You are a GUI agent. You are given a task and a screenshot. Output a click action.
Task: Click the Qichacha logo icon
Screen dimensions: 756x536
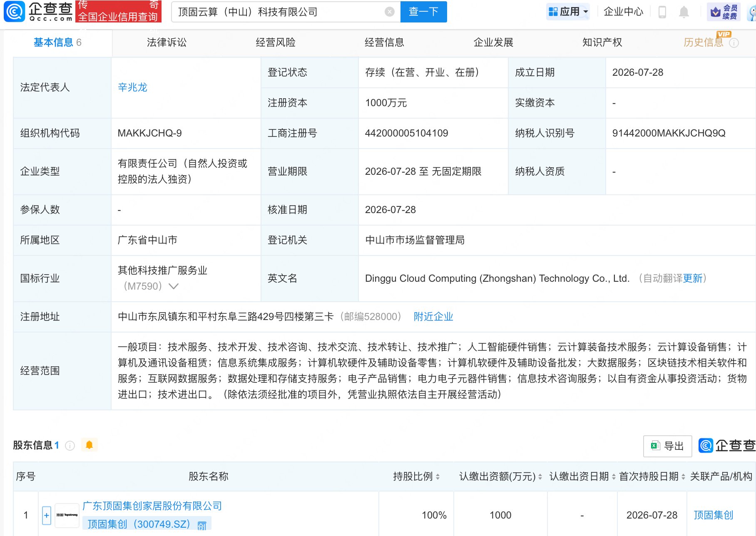point(14,11)
